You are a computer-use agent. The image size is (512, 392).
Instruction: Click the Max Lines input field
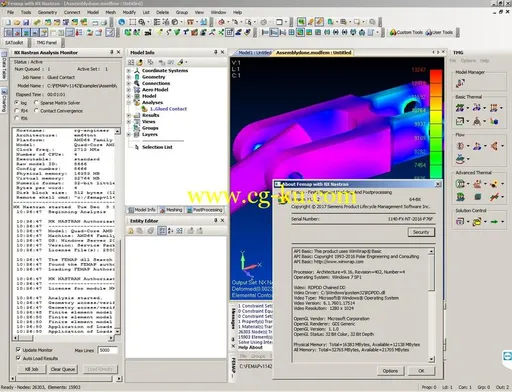tap(108, 350)
